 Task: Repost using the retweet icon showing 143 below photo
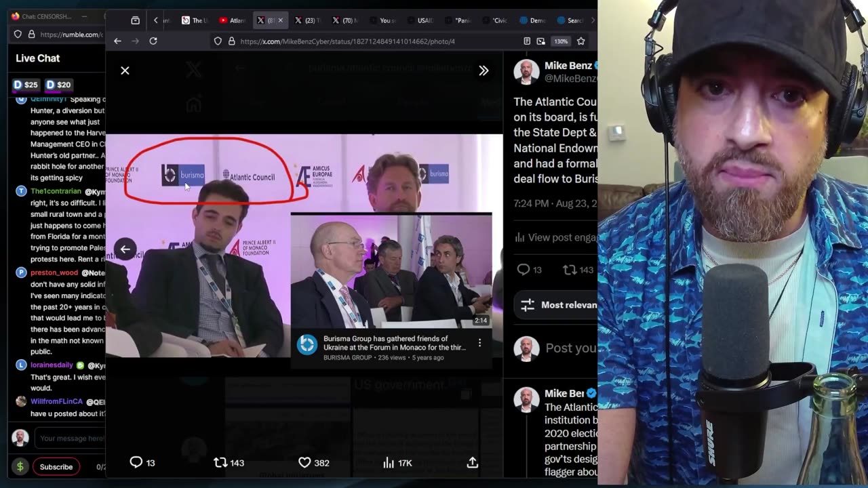click(220, 462)
